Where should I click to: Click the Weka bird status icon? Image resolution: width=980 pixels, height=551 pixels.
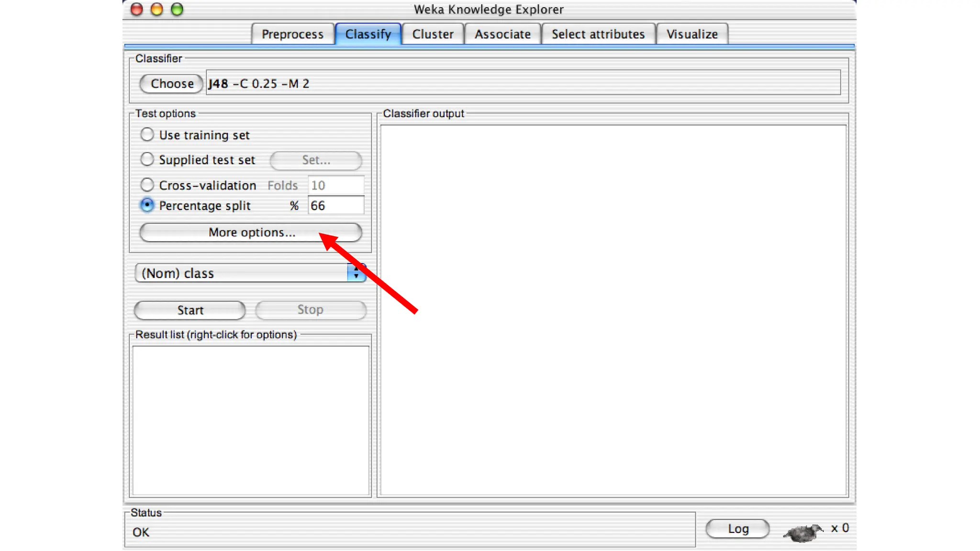click(803, 532)
